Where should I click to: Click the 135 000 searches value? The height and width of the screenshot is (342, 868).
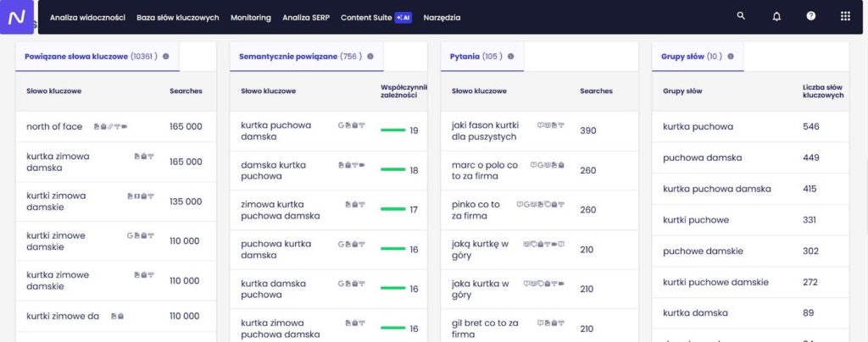[x=186, y=201]
